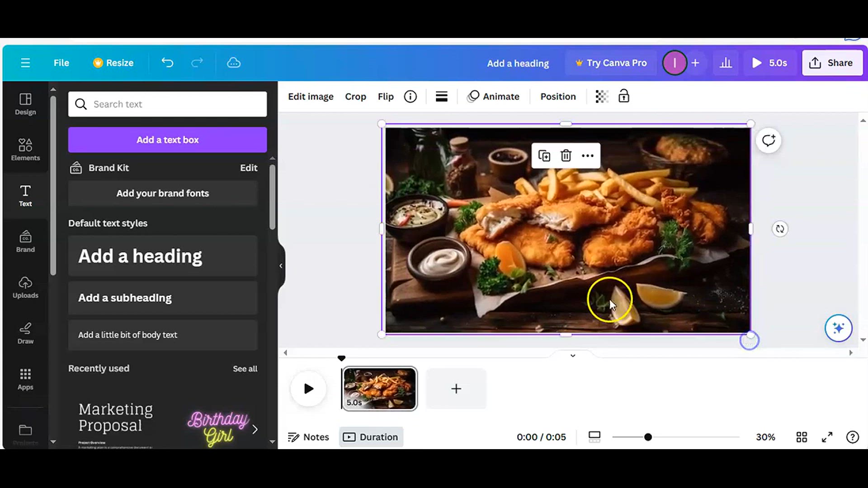Viewport: 868px width, 488px height.
Task: Open the hamburger main menu
Action: point(25,63)
